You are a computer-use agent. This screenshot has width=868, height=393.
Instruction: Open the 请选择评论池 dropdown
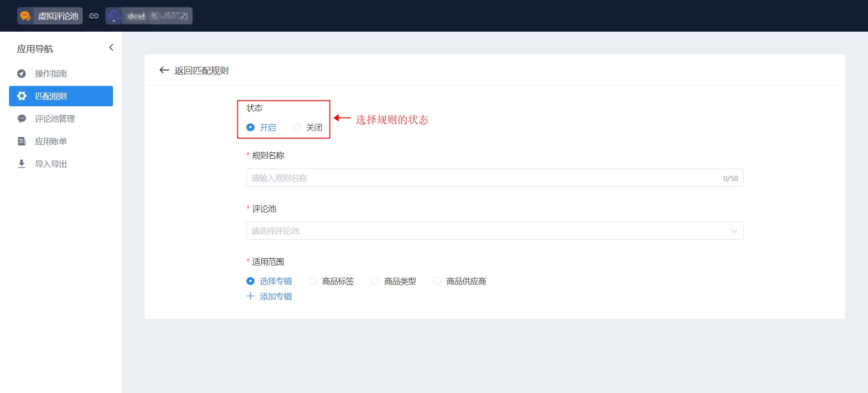495,231
